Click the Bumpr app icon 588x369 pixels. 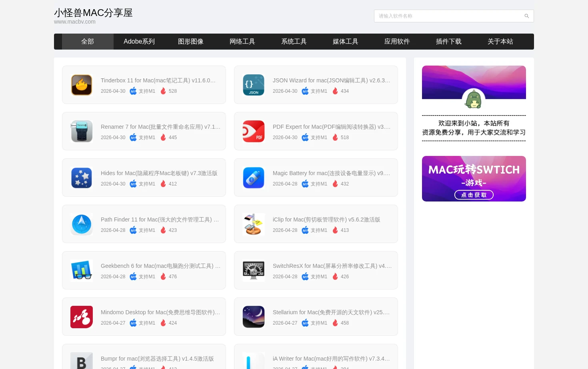tap(82, 361)
